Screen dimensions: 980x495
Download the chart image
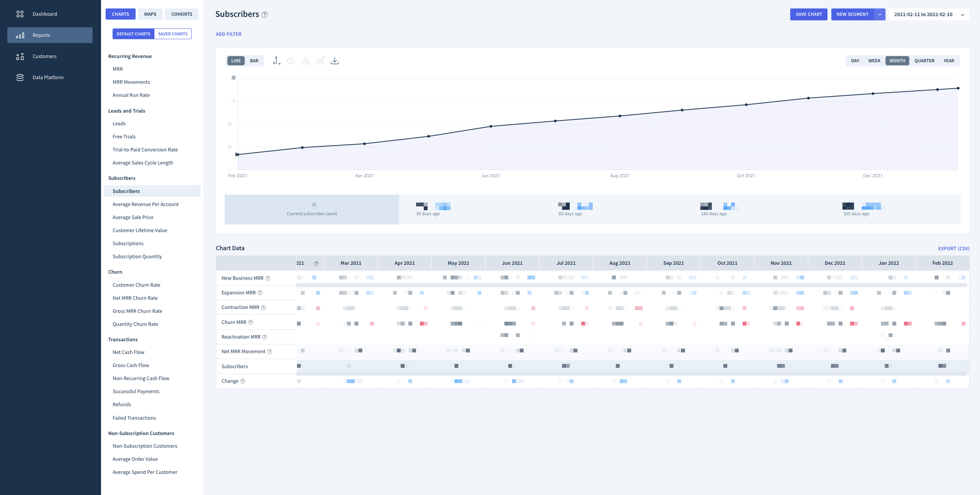click(x=335, y=61)
